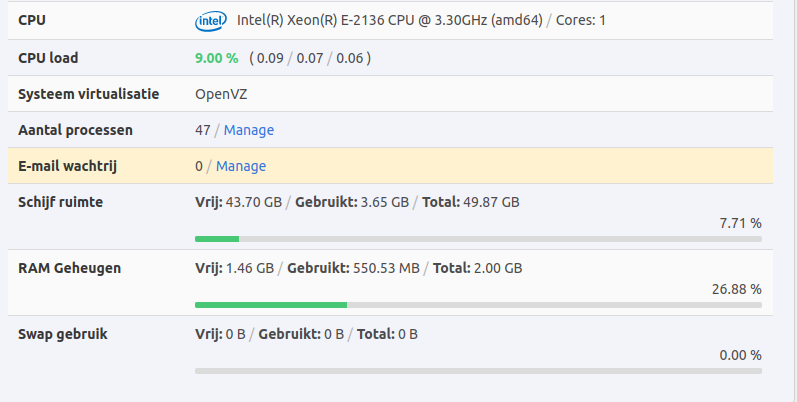
Task: Click the OpenVZ virtualisation value
Action: [221, 94]
